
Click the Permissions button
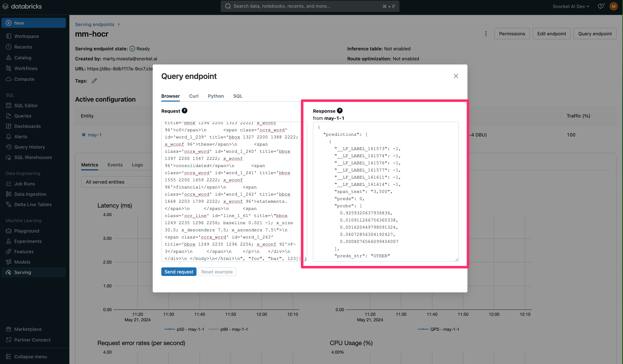tap(512, 34)
